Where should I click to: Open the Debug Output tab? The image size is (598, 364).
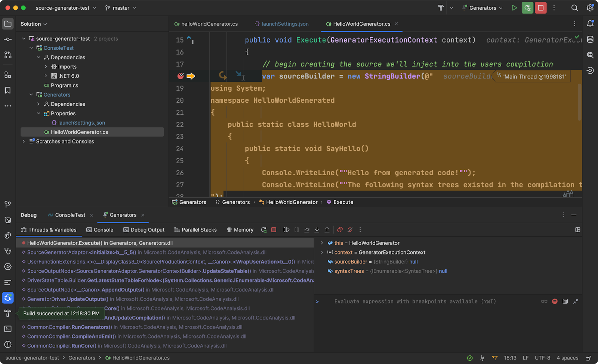144,230
